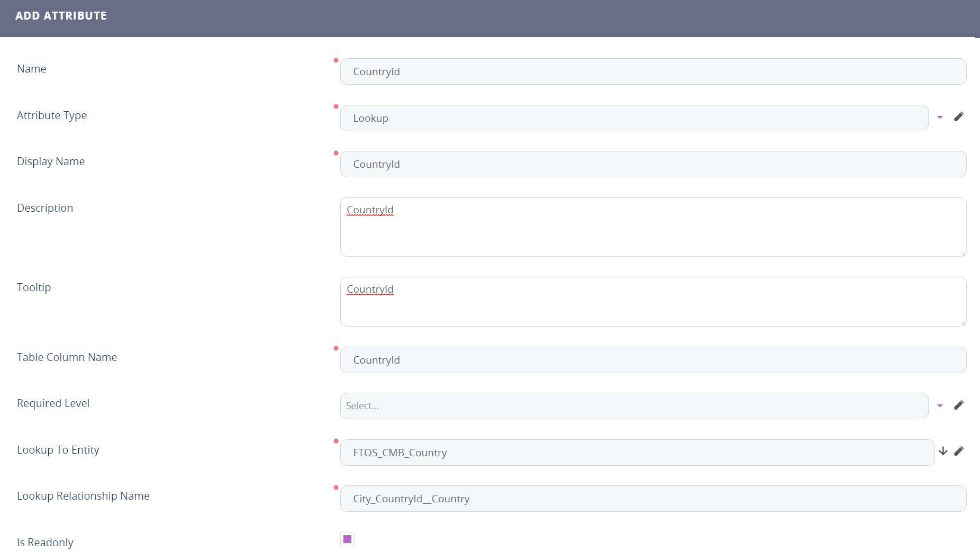Click the Required Level label text
The height and width of the screenshot is (560, 980).
click(53, 403)
